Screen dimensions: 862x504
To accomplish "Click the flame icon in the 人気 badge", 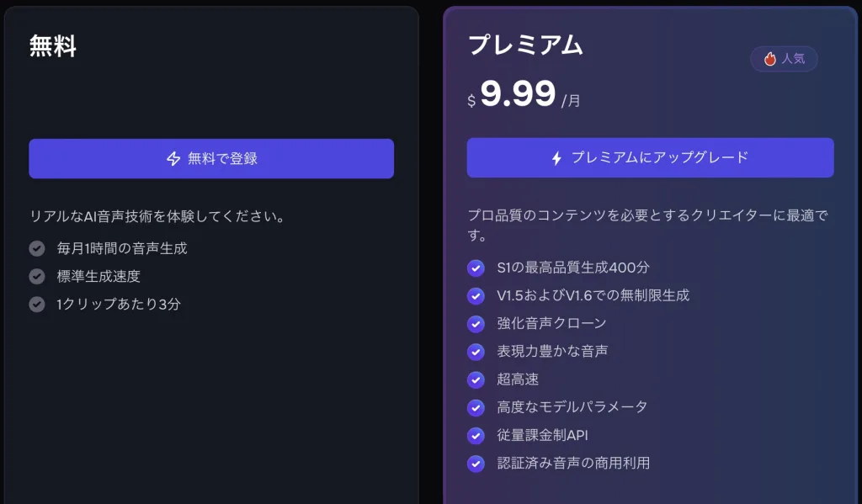I will (x=769, y=59).
